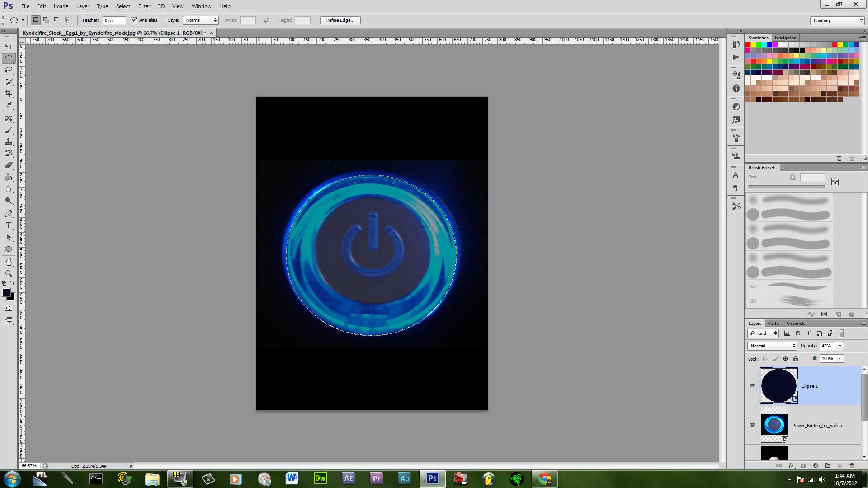Screen dimensions: 868x488
Task: Select the Eyedropper tool
Action: tap(9, 105)
